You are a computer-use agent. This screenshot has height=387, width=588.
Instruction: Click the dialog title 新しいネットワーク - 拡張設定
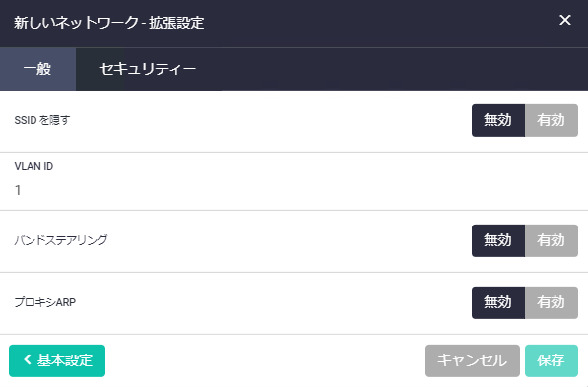tap(109, 23)
